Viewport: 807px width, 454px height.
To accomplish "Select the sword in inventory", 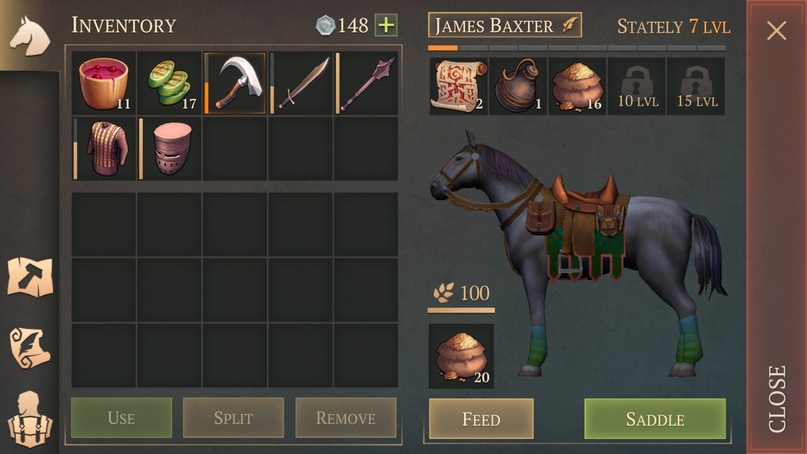I will pyautogui.click(x=301, y=83).
